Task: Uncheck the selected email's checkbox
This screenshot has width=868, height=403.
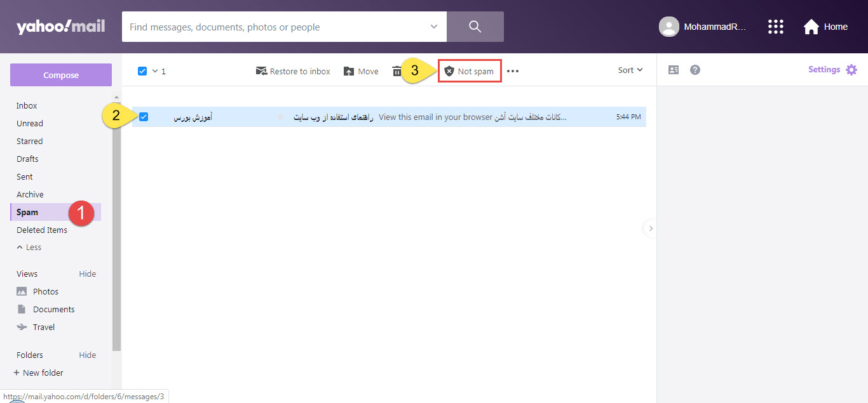Action: pos(144,117)
